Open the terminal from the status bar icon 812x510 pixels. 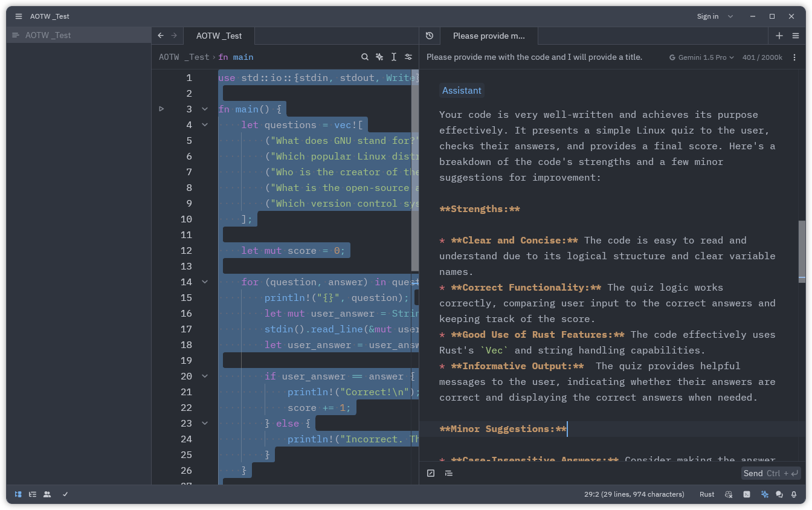[747, 494]
